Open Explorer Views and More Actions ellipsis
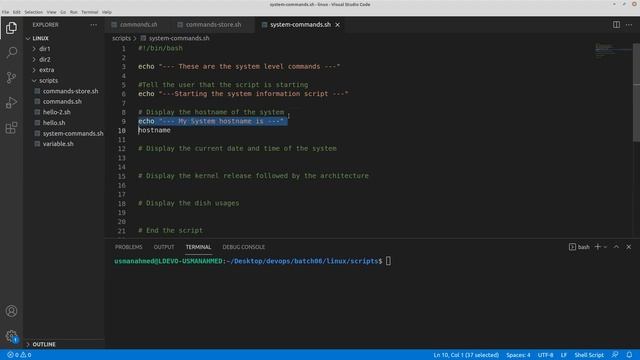Screen dimensions: 640x360 click(x=94, y=24)
